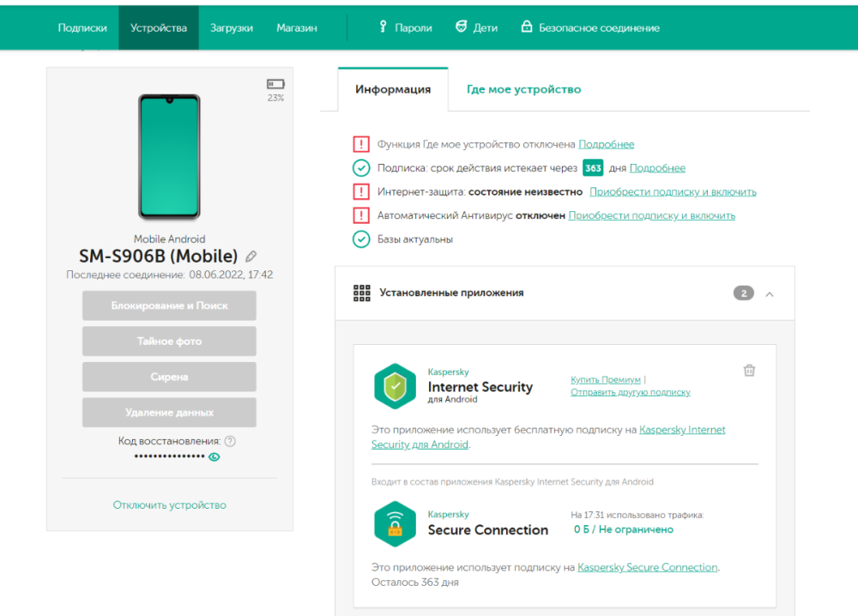Click the red warning icon for Автоматический Антивирус
This screenshot has height=616, width=858.
pos(361,215)
